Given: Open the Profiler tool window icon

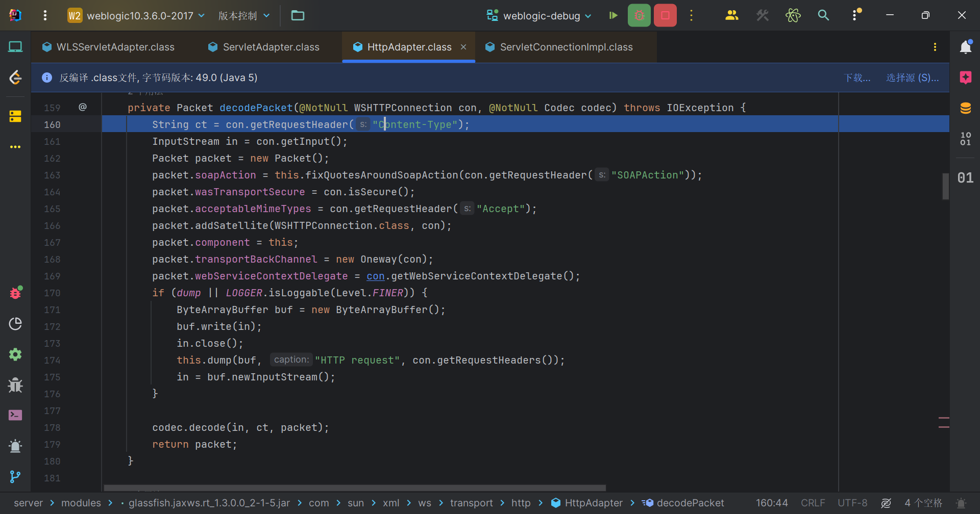Looking at the screenshot, I should tap(15, 324).
